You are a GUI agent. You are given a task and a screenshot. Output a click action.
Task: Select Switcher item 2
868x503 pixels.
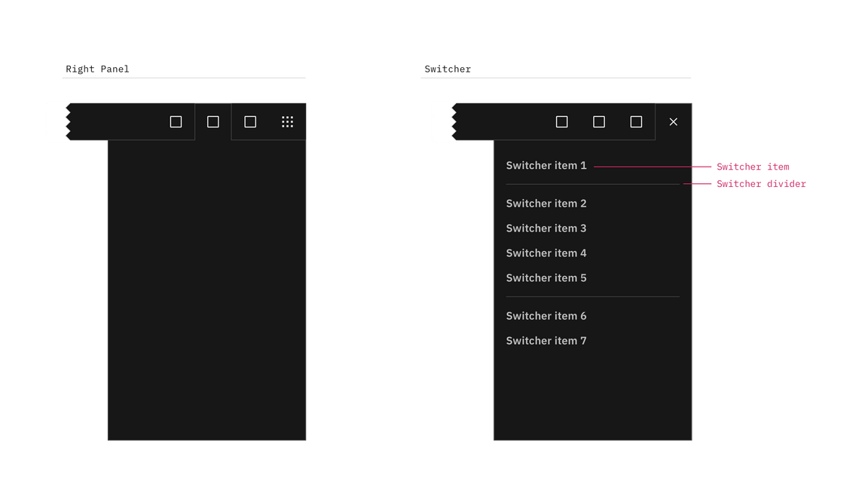tap(546, 204)
